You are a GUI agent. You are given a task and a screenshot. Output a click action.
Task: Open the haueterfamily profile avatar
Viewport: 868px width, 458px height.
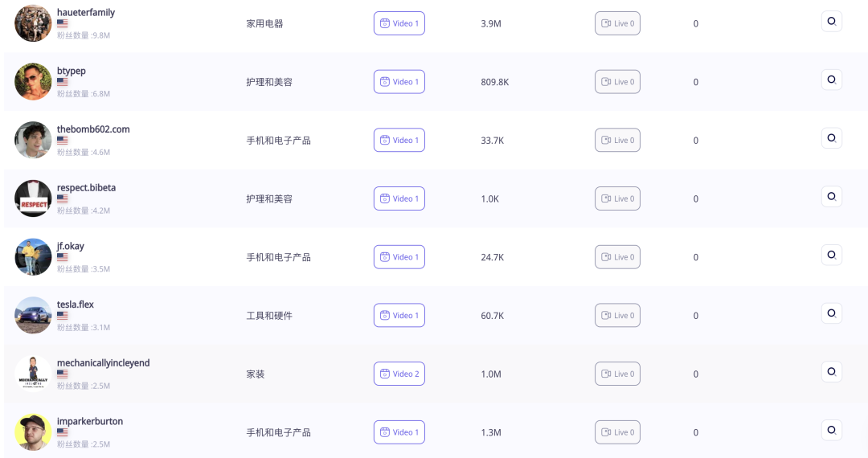tap(33, 23)
